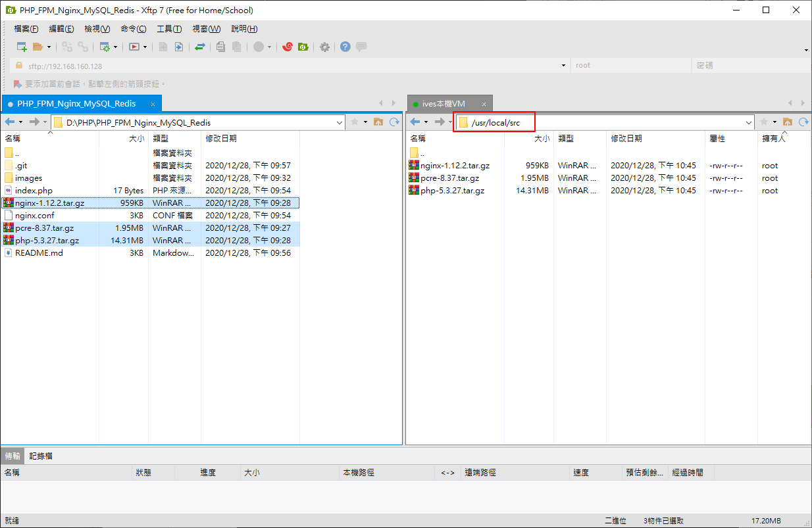
Task: Click the session properties gear-window icon
Action: [104, 47]
